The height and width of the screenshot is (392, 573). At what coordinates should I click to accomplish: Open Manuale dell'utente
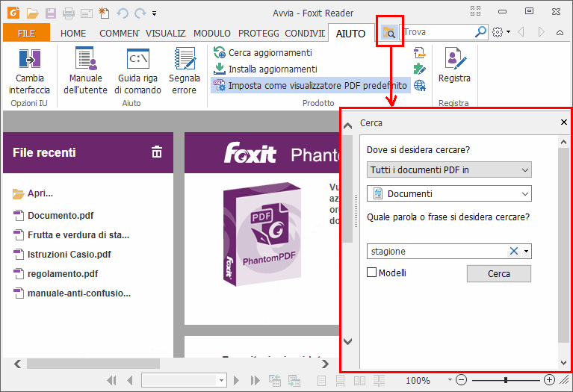(x=85, y=71)
